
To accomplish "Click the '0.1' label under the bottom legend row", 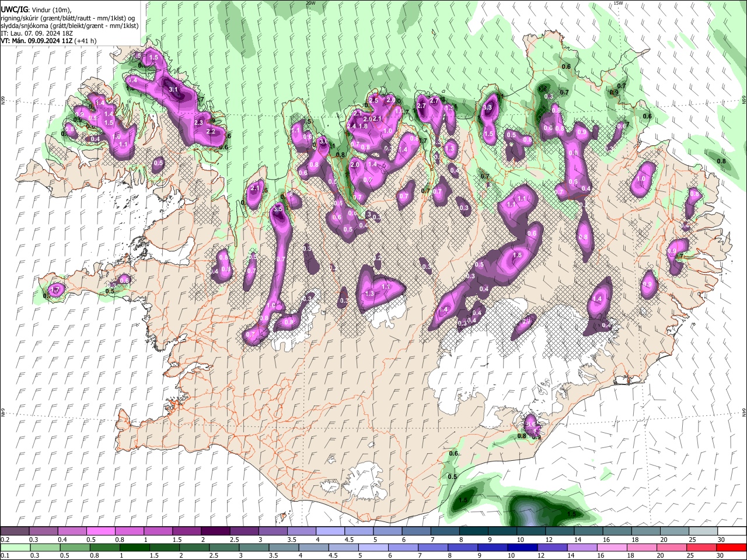I will (x=5, y=555).
